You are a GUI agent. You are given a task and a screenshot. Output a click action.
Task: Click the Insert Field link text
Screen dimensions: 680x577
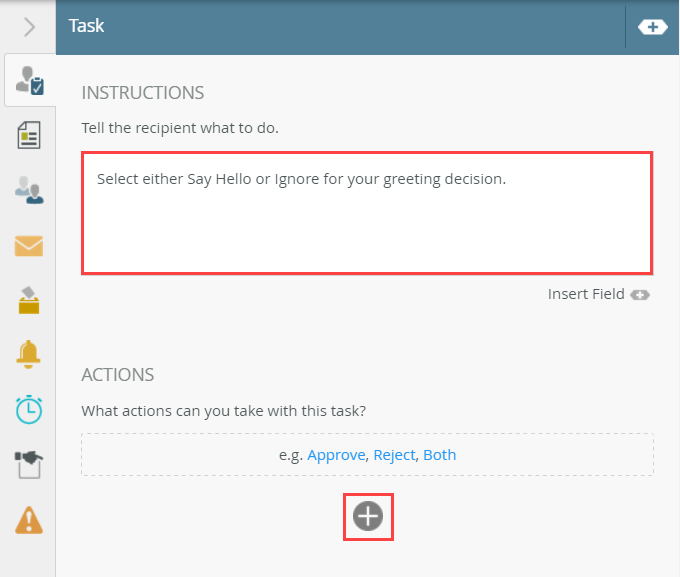[x=585, y=294]
